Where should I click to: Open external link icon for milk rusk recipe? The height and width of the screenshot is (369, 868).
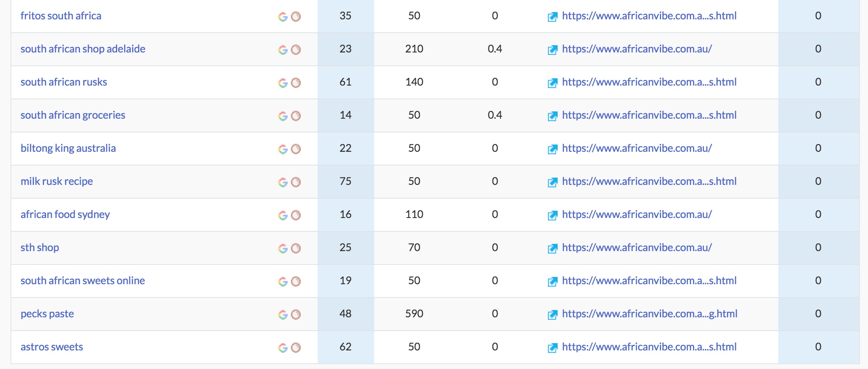coord(552,182)
